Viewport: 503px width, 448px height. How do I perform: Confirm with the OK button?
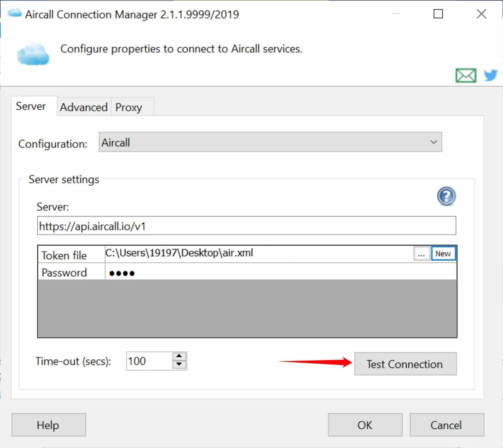(365, 425)
